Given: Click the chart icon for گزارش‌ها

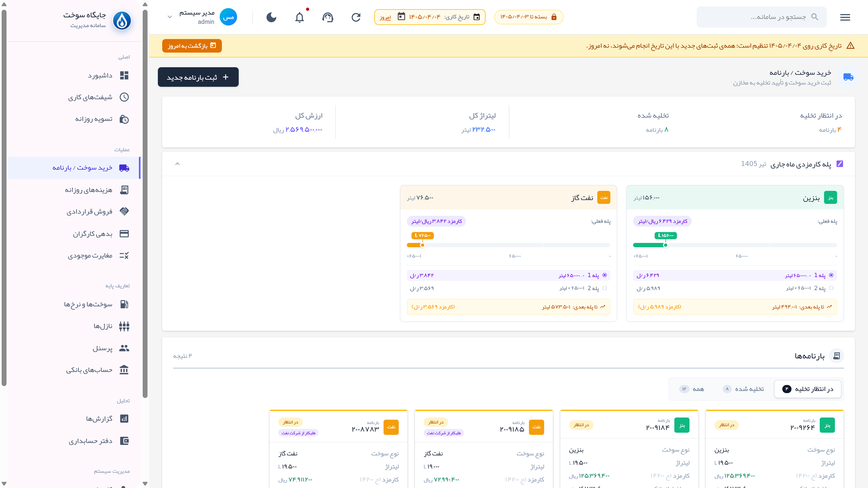Looking at the screenshot, I should (124, 419).
